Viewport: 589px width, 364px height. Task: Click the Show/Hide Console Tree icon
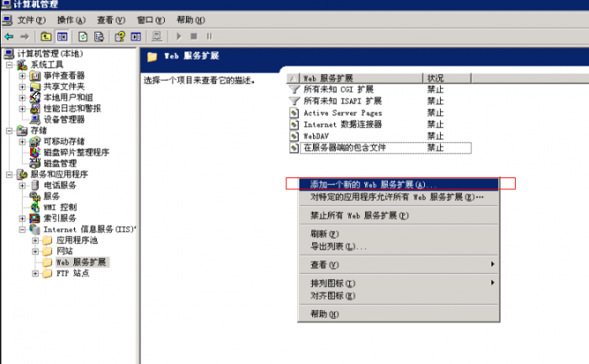coord(62,36)
